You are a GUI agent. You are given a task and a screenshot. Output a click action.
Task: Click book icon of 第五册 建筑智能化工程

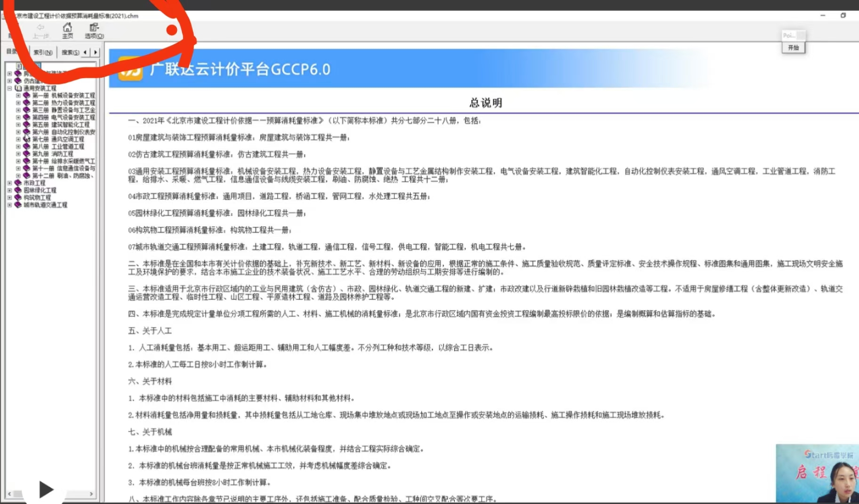pos(27,125)
